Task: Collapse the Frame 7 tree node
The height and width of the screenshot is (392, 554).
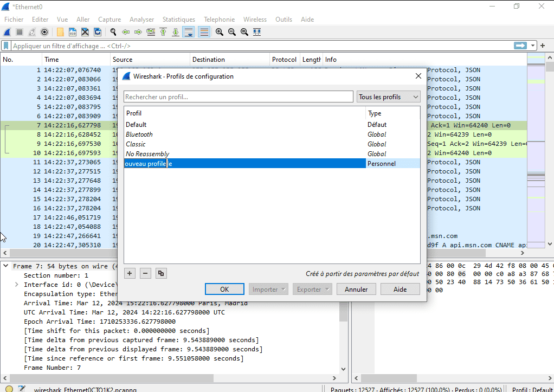Action: tap(6, 266)
